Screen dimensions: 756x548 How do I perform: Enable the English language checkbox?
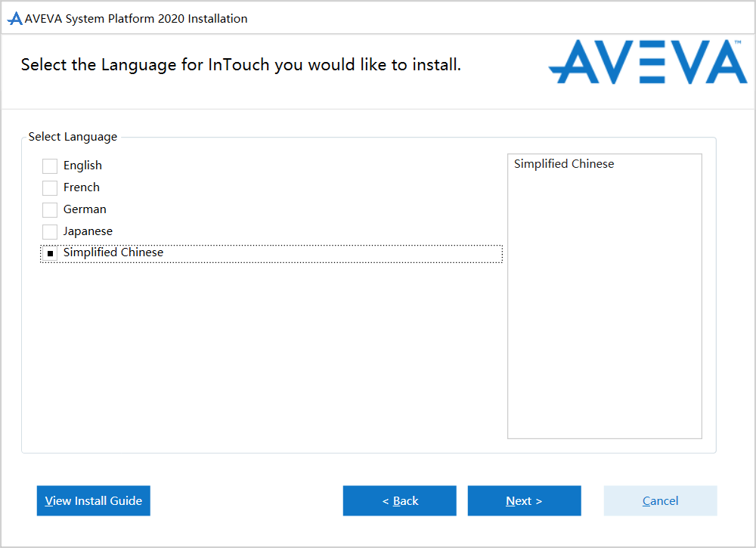click(x=50, y=166)
